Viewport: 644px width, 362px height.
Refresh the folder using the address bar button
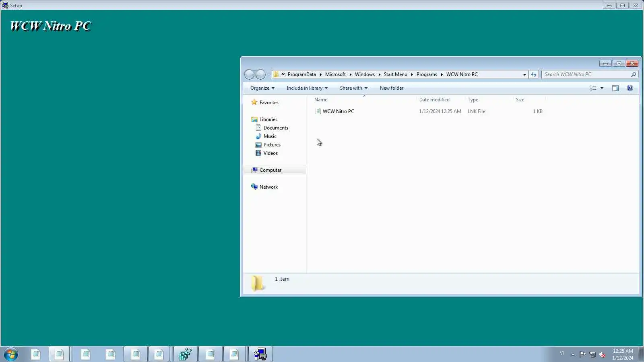(534, 74)
